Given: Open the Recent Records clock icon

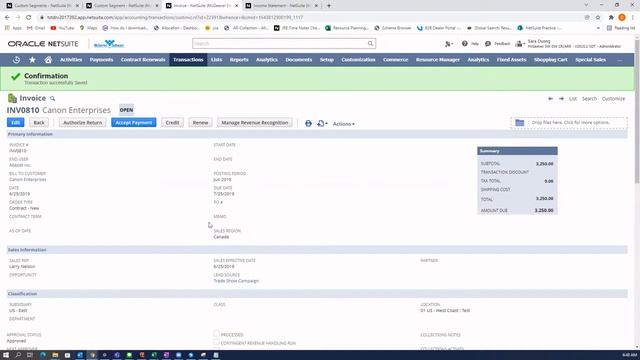Looking at the screenshot, I should pos(16,60).
